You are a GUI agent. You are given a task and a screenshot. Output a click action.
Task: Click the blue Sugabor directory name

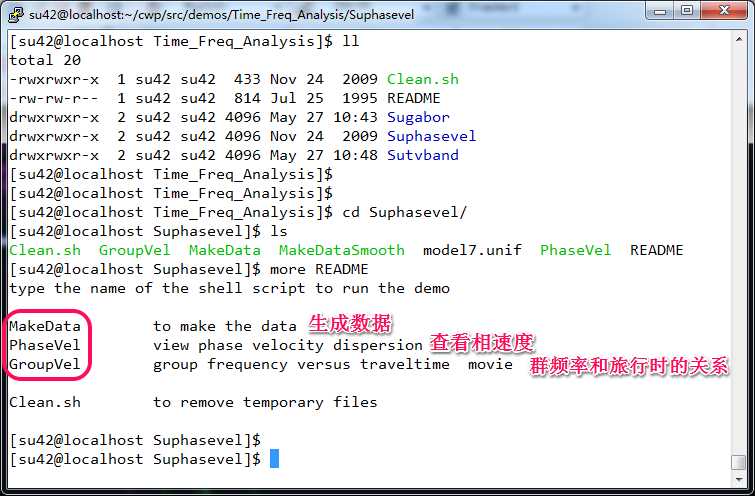pyautogui.click(x=418, y=117)
